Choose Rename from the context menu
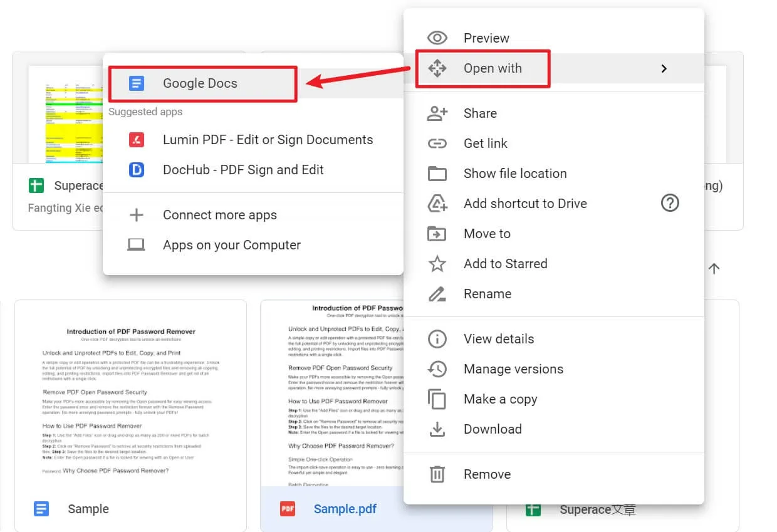Screen dimensions: 777x532 point(488,293)
